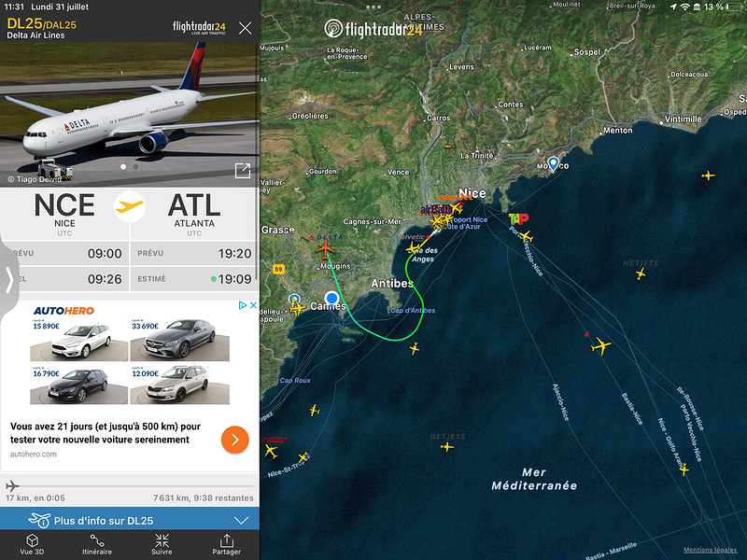747x560 pixels.
Task: Open the AdChoices ad options arrow
Action: pyautogui.click(x=243, y=305)
